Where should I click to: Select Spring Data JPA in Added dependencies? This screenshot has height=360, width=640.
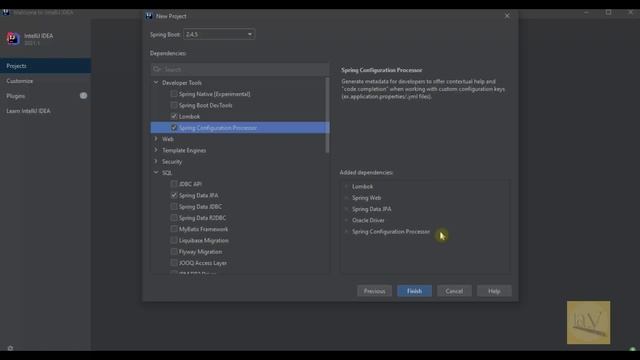pyautogui.click(x=371, y=209)
